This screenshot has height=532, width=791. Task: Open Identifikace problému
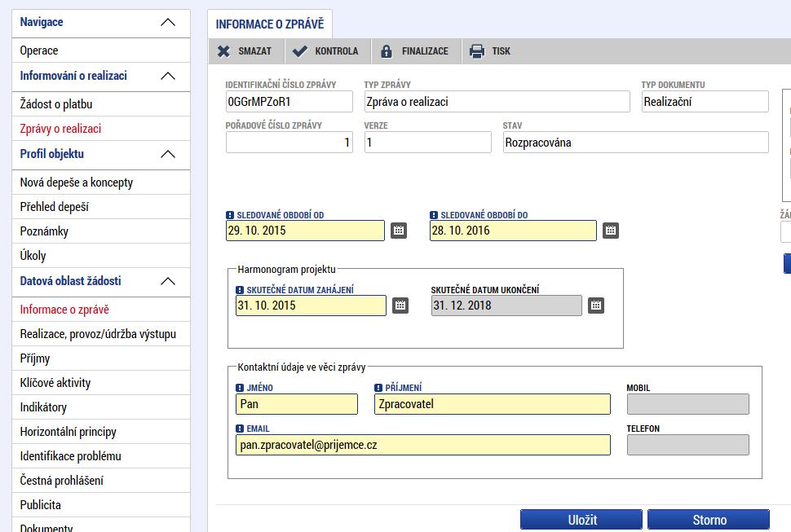(x=101, y=456)
